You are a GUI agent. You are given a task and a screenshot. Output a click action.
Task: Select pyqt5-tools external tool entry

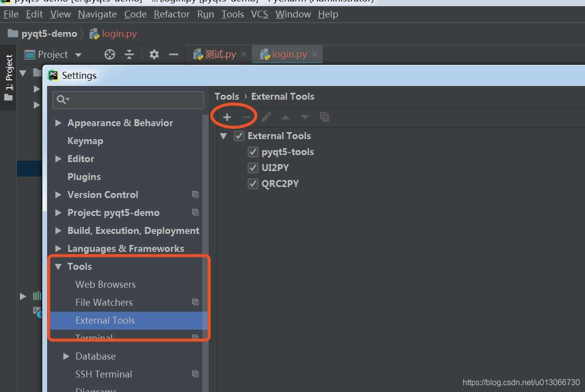[288, 152]
